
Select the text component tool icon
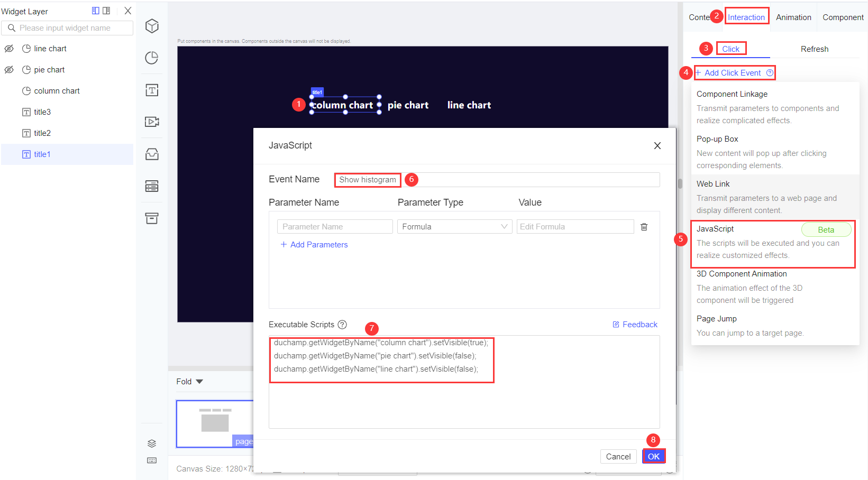(x=152, y=90)
